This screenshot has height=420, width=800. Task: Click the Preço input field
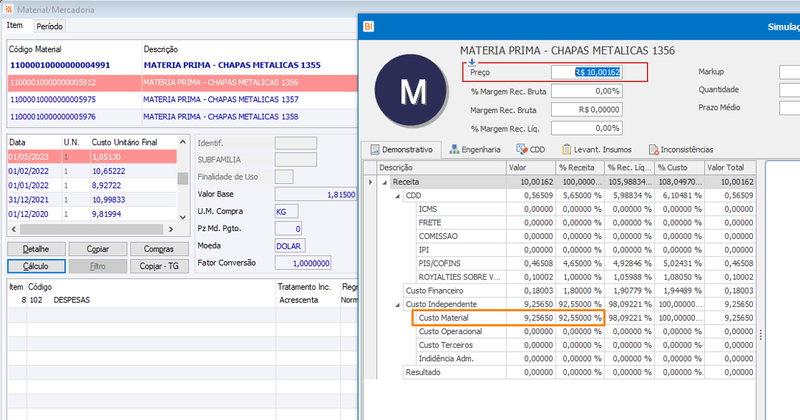[587, 72]
